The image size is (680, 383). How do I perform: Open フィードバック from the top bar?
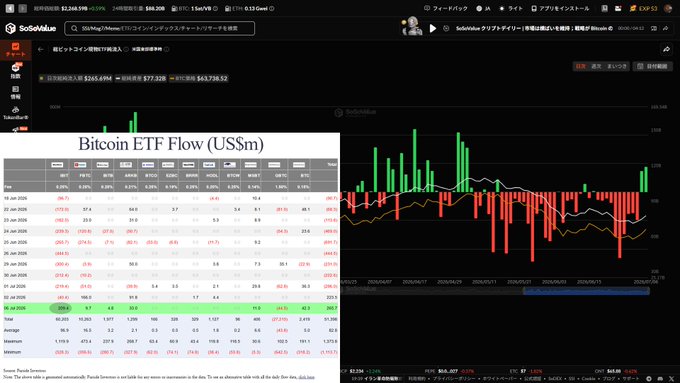pyautogui.click(x=446, y=8)
